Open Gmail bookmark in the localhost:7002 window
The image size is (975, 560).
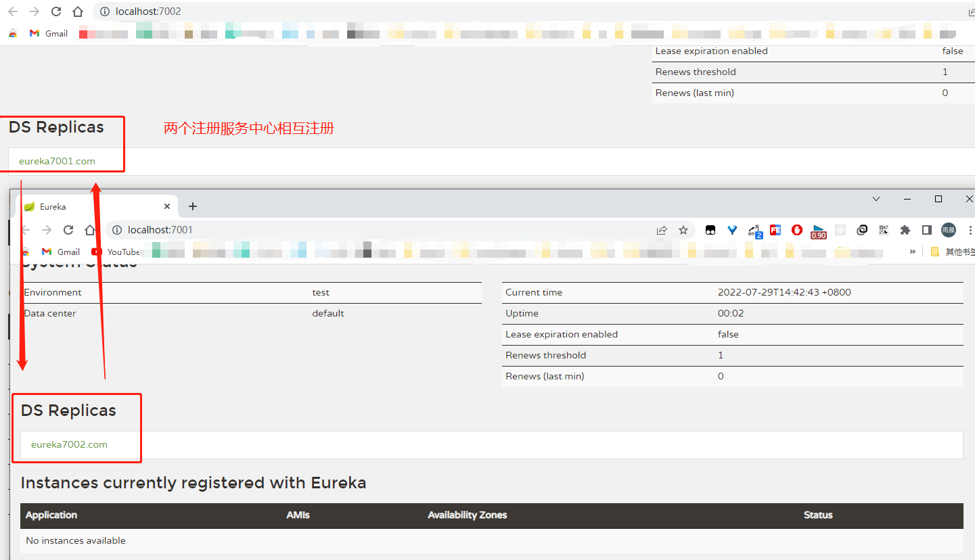tap(49, 33)
